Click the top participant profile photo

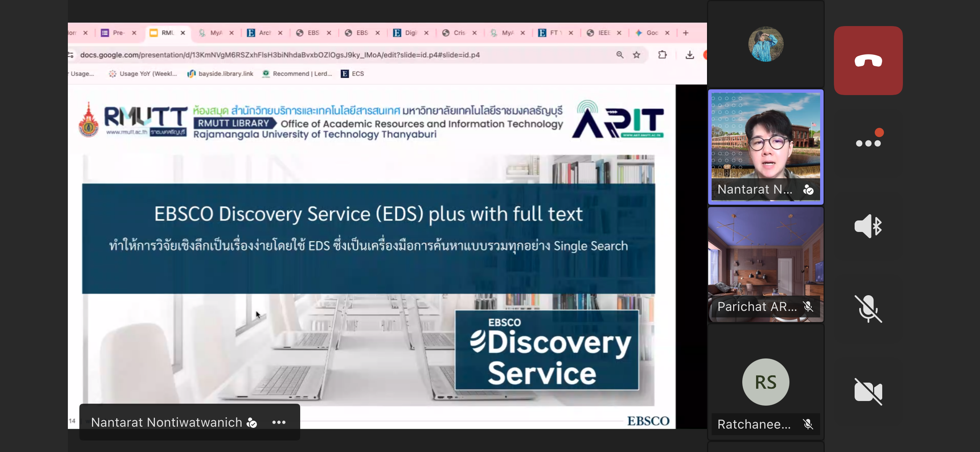coord(766,44)
